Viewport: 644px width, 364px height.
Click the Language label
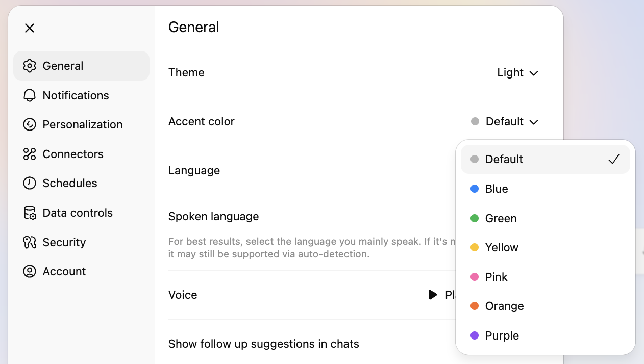pos(194,171)
